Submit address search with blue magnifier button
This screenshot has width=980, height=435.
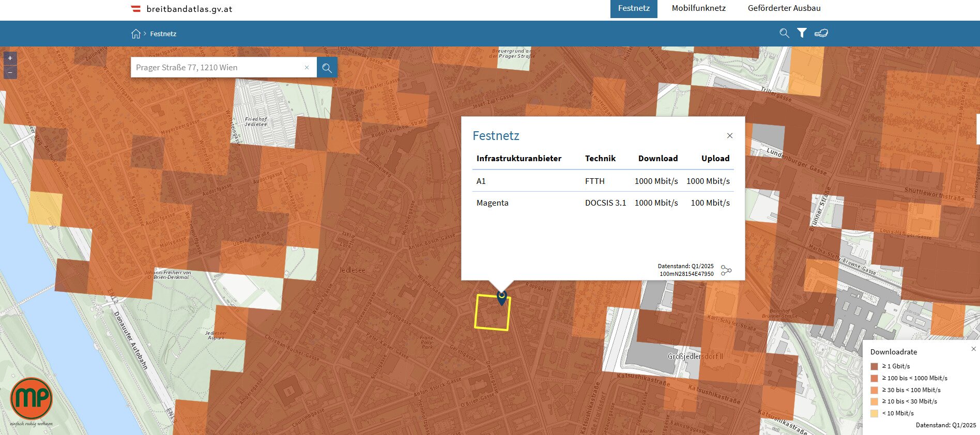click(327, 67)
